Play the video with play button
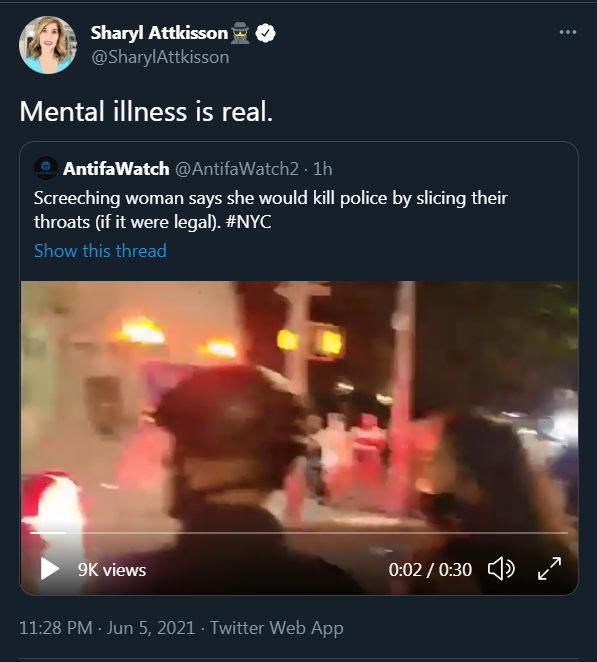597x662 pixels. click(50, 569)
